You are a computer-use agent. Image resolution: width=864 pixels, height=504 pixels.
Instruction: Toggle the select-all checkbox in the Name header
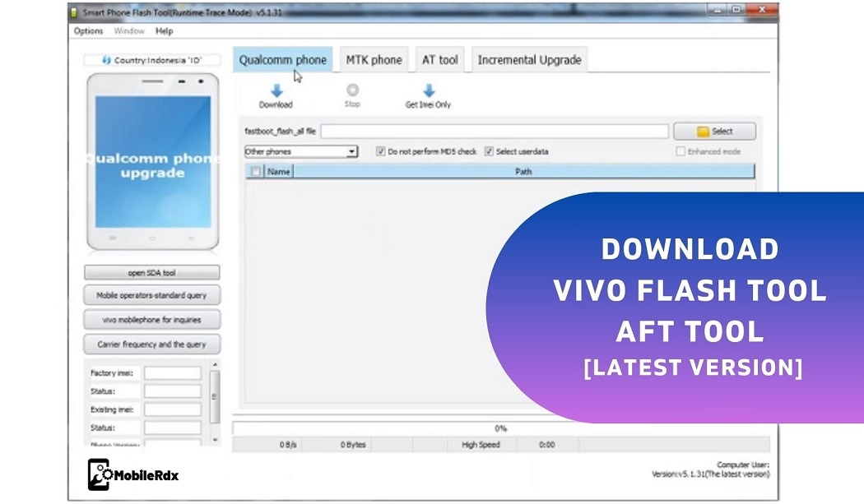(257, 171)
